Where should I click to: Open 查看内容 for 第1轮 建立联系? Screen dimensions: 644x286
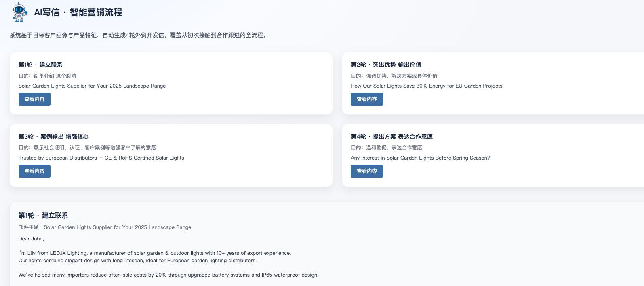tap(34, 99)
